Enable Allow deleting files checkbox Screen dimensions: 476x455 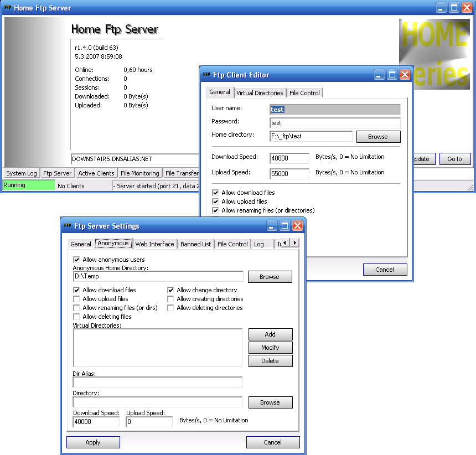coord(76,317)
